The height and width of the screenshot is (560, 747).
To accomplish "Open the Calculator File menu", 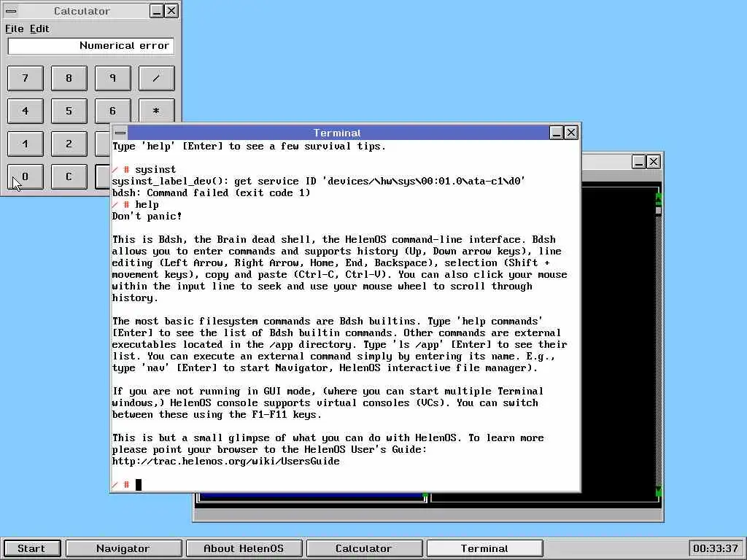I will pyautogui.click(x=15, y=29).
